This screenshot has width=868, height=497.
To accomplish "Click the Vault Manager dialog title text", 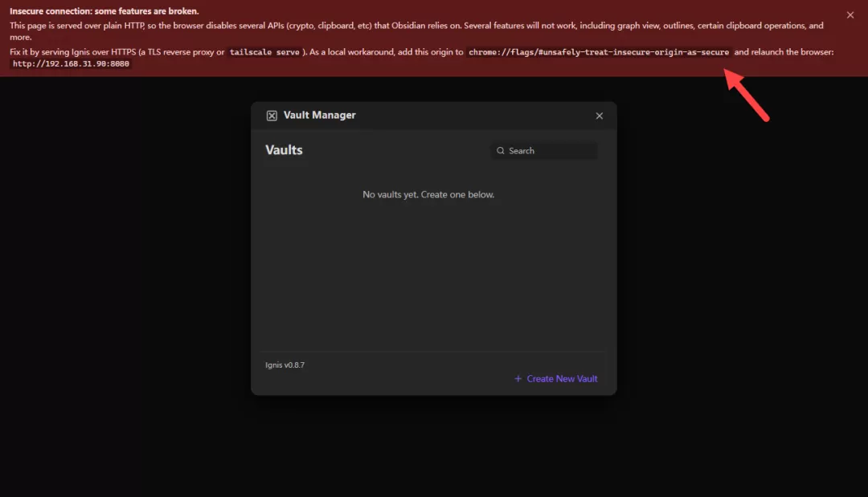I will tap(319, 115).
